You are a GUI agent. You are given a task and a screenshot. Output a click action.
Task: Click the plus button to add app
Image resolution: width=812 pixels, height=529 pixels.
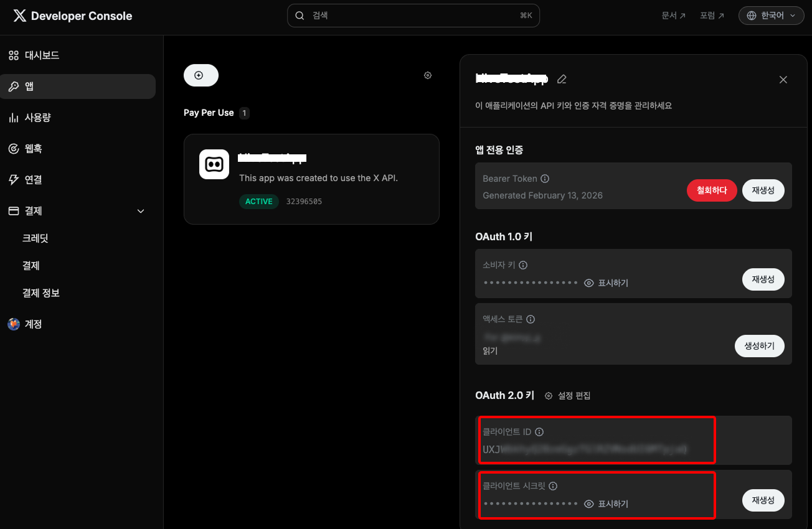(201, 75)
